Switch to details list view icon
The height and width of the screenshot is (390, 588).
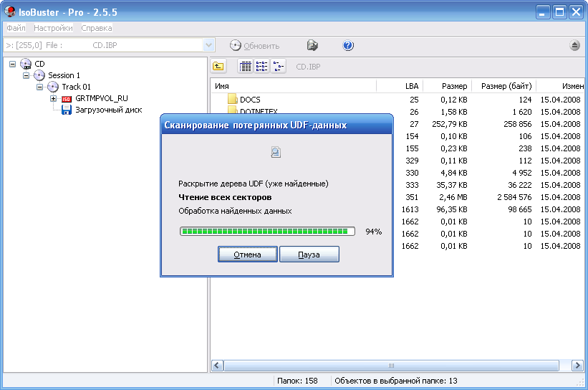[245, 67]
